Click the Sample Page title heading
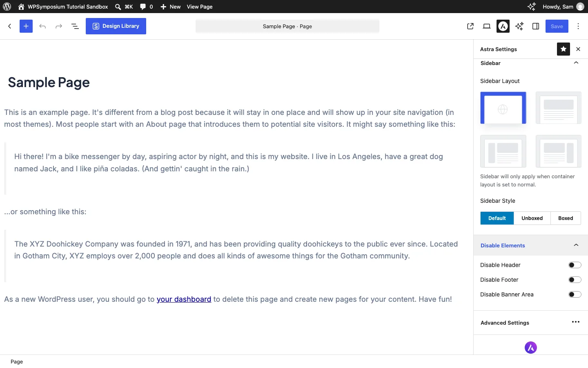This screenshot has width=588, height=368. coord(49,83)
